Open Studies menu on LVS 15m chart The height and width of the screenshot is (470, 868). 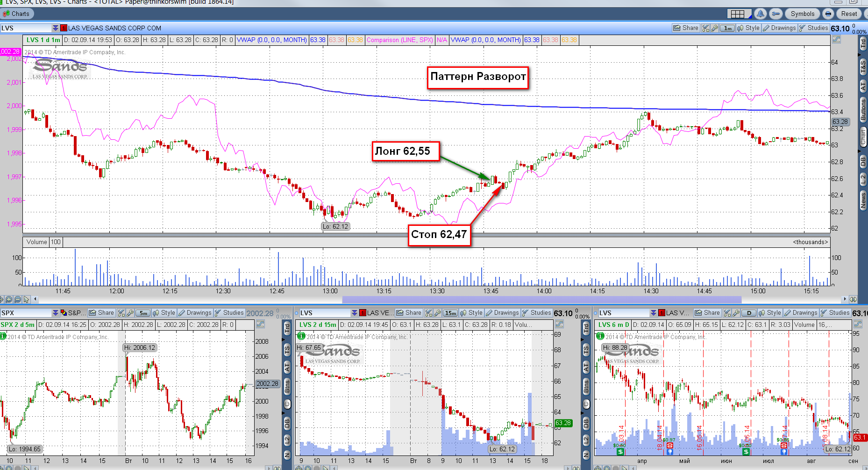point(536,313)
